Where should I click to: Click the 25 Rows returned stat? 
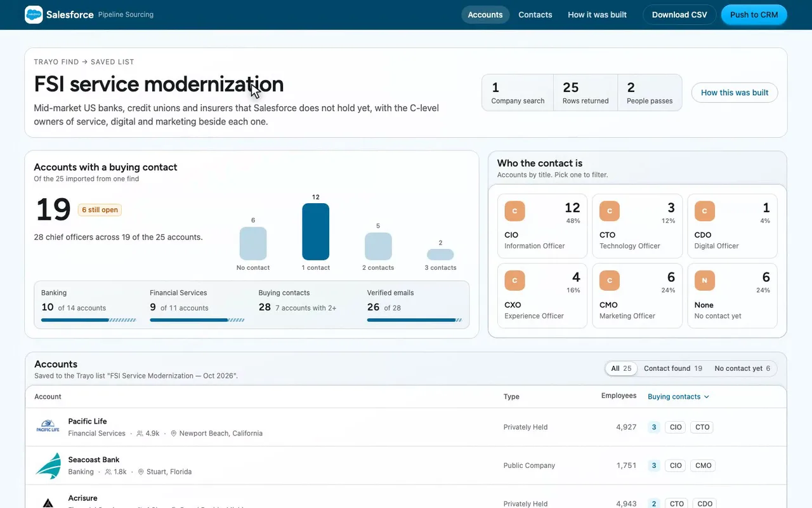pos(586,93)
